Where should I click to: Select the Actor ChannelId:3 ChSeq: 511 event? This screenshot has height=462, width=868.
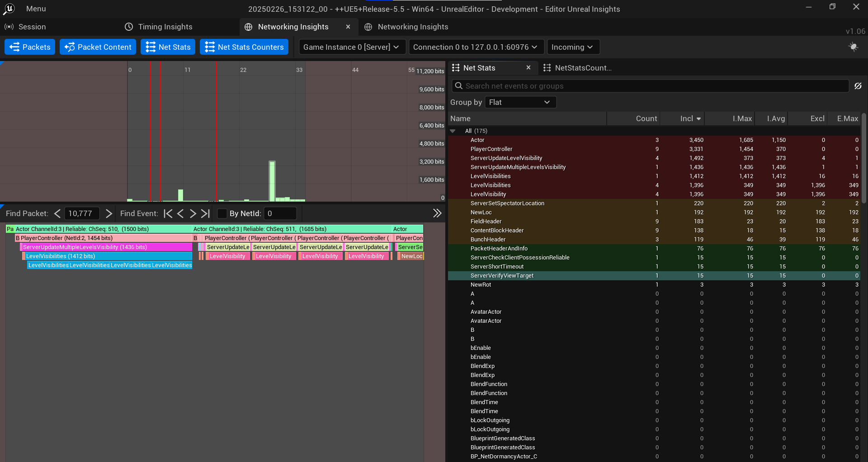click(x=292, y=229)
